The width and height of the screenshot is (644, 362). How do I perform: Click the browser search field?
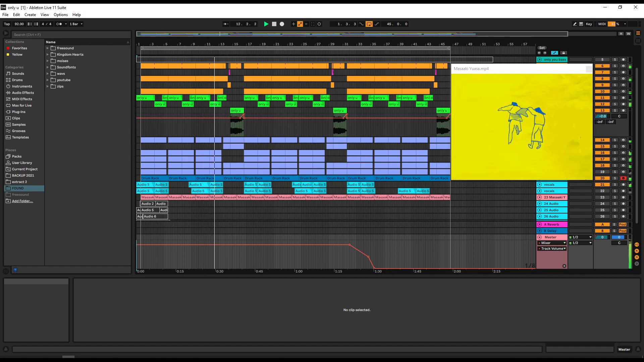[x=70, y=35]
